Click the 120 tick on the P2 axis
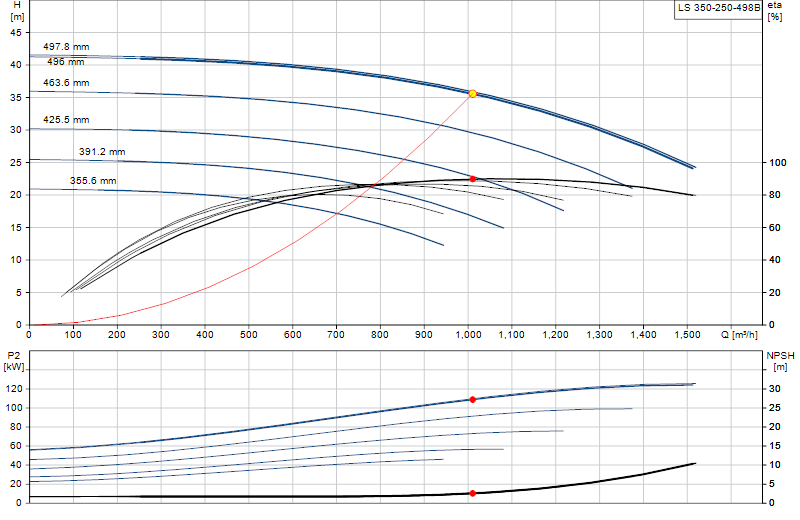 [14, 389]
